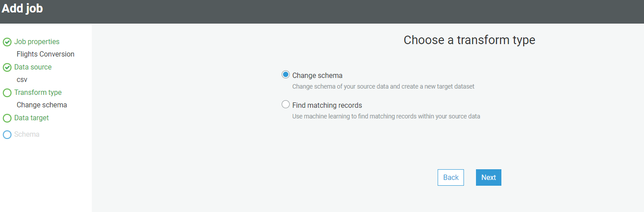Open the Data source step

coord(33,67)
